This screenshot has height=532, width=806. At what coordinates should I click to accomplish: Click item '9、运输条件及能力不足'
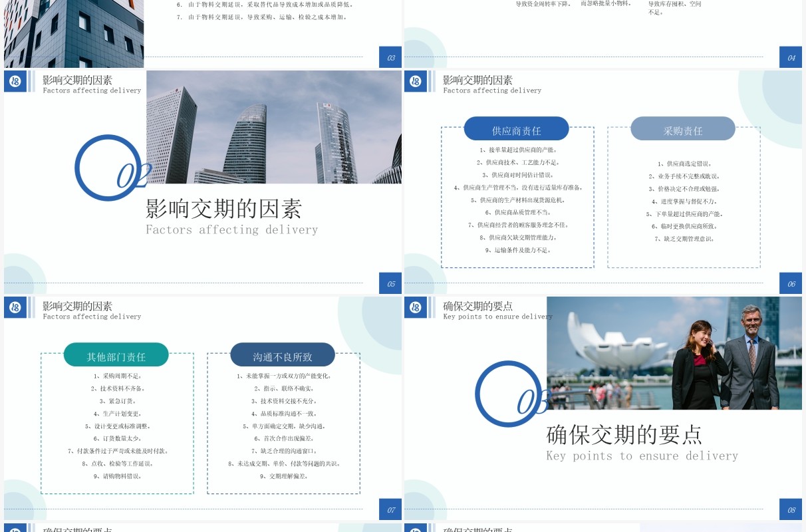[x=517, y=250]
